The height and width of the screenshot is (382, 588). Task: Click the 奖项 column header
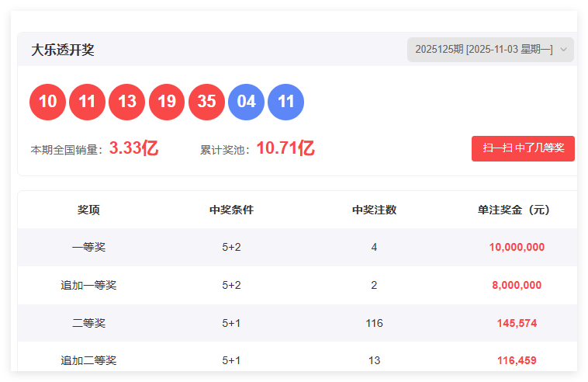click(x=89, y=210)
